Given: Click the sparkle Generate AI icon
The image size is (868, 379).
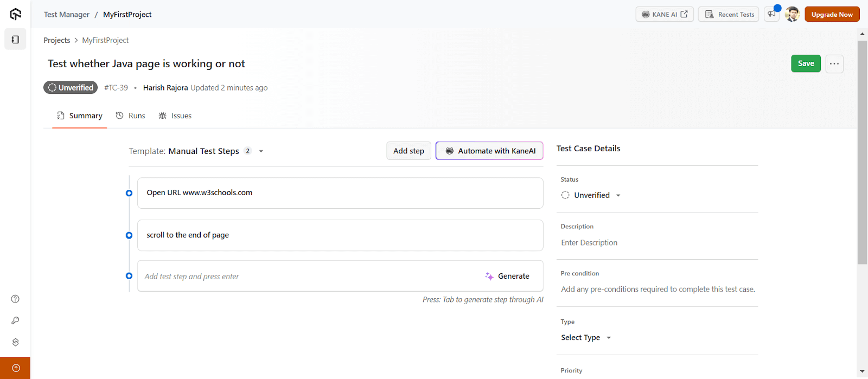Looking at the screenshot, I should pyautogui.click(x=489, y=276).
